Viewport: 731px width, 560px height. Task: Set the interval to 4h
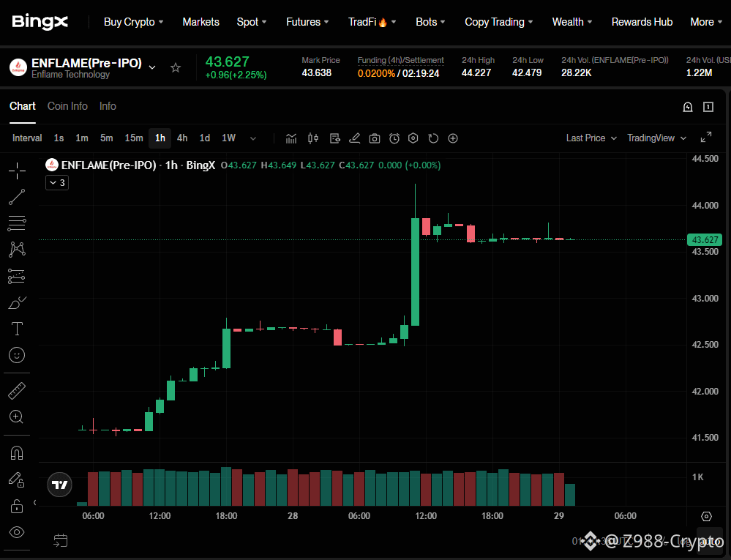182,138
